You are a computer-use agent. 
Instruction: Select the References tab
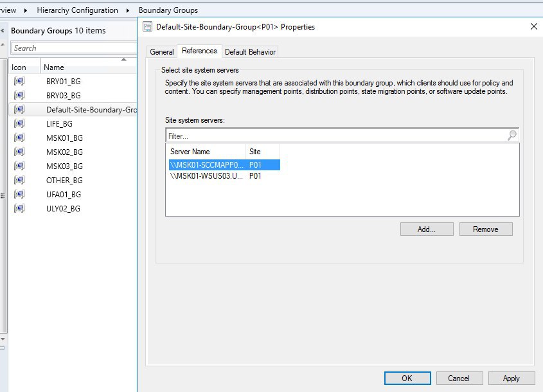199,51
